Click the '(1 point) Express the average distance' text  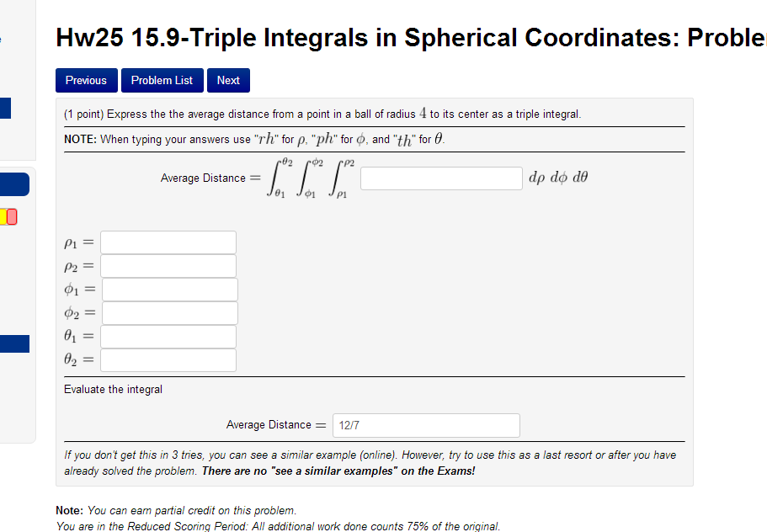click(x=322, y=114)
